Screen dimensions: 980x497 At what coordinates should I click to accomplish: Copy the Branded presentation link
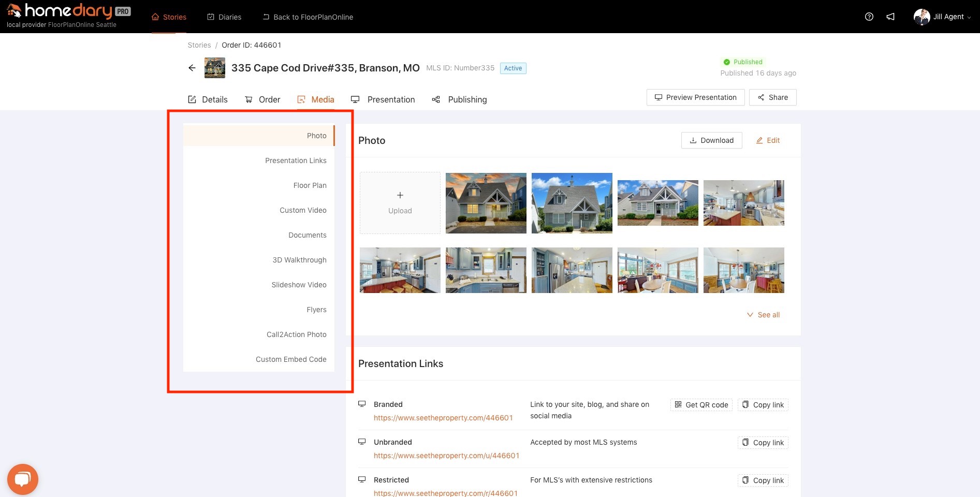[x=763, y=405]
